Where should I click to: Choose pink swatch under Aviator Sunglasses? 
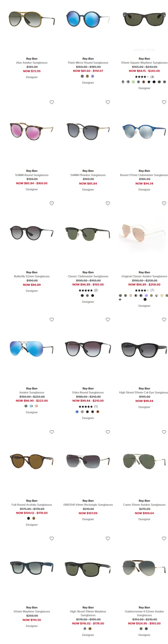[x=36, y=406]
